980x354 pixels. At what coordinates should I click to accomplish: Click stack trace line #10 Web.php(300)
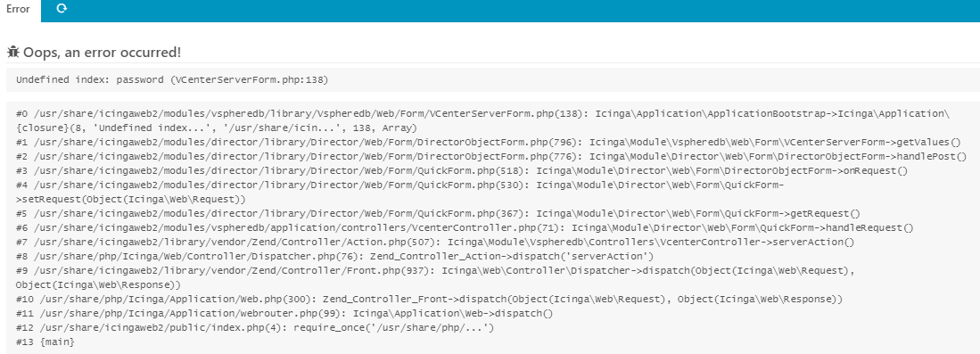pyautogui.click(x=430, y=300)
